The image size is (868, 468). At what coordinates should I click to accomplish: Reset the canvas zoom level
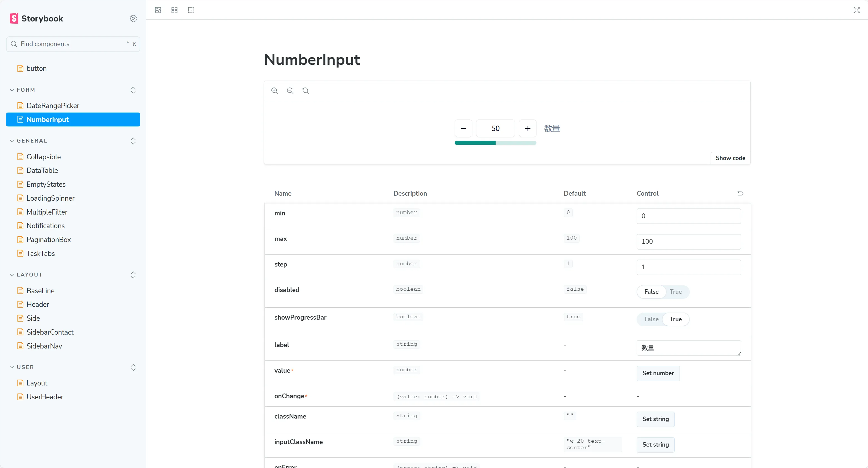tap(306, 91)
